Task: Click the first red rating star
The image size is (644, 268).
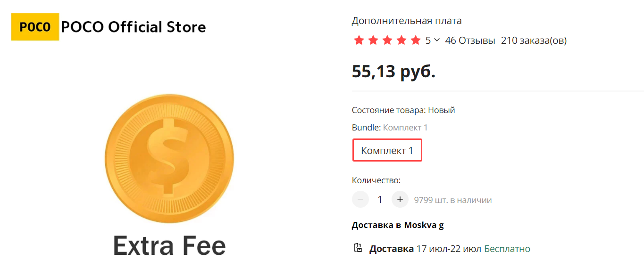Action: click(x=359, y=41)
